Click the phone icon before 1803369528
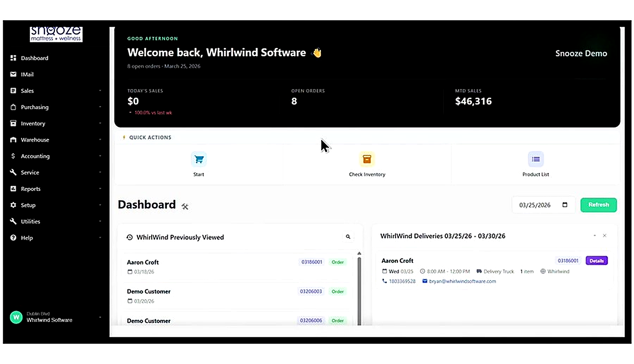 [x=385, y=281]
